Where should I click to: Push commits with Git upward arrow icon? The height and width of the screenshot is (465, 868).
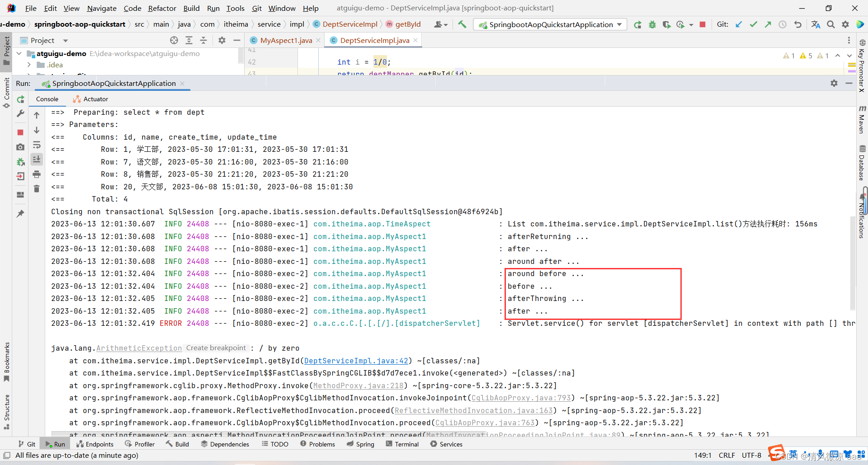[x=768, y=24]
